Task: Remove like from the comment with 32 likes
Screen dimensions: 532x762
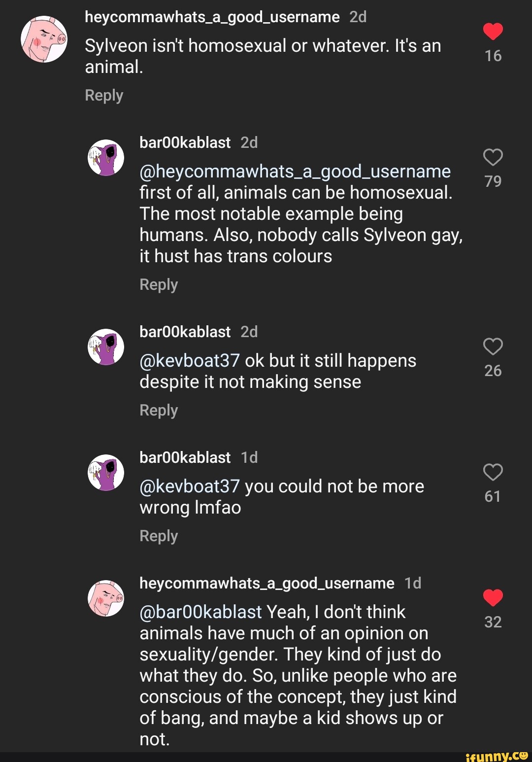Action: (x=493, y=597)
